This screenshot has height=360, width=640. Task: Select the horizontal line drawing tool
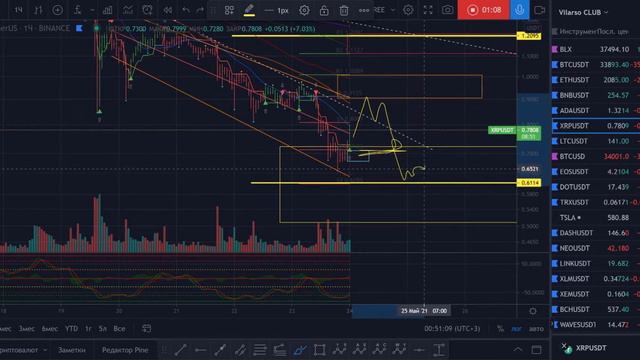click(200, 350)
